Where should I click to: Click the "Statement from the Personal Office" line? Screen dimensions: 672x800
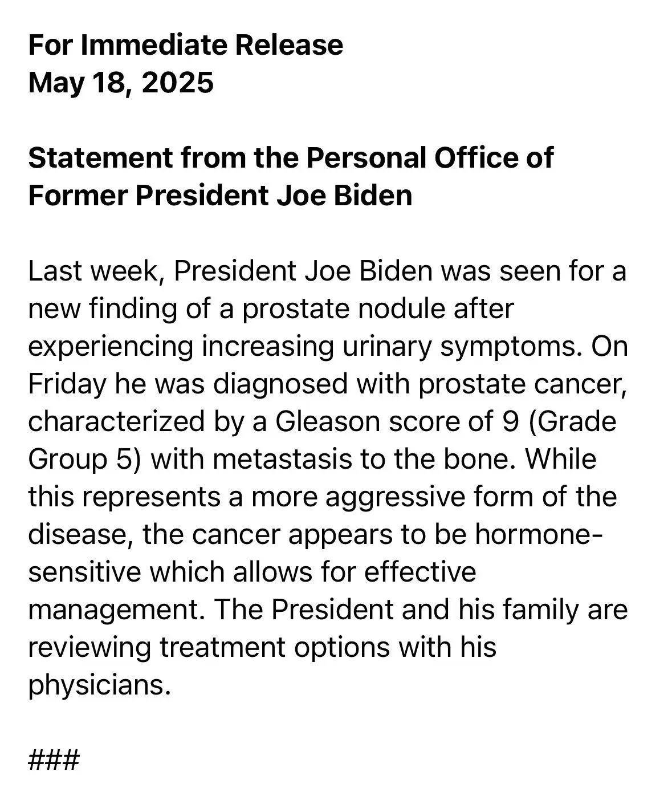point(290,158)
